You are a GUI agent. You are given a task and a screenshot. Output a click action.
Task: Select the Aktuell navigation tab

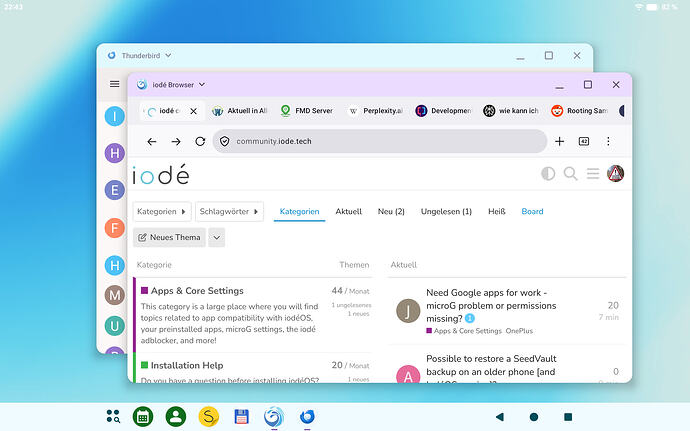pos(349,212)
